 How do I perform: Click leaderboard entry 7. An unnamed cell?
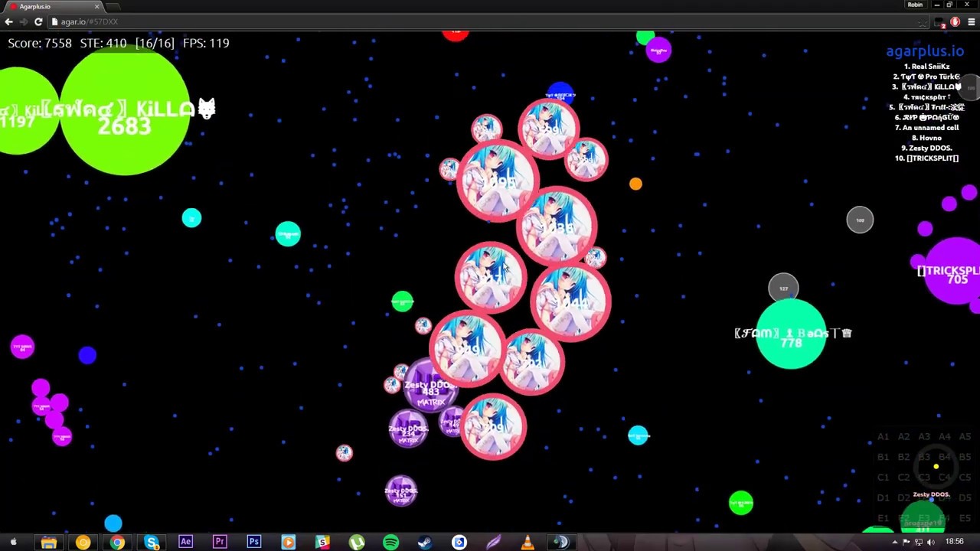(x=926, y=128)
